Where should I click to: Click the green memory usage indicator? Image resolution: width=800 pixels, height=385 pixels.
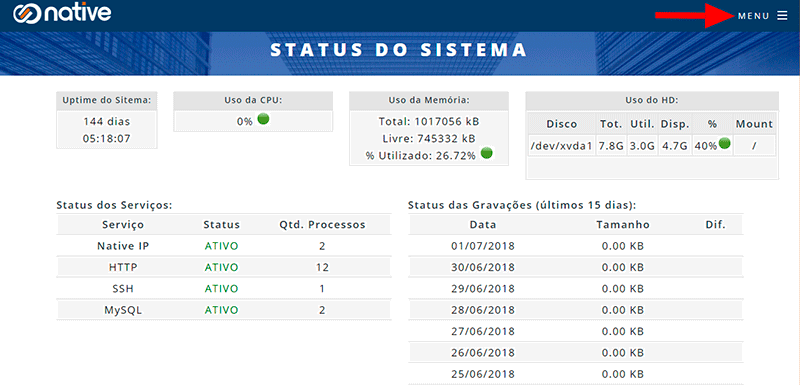coord(487,153)
